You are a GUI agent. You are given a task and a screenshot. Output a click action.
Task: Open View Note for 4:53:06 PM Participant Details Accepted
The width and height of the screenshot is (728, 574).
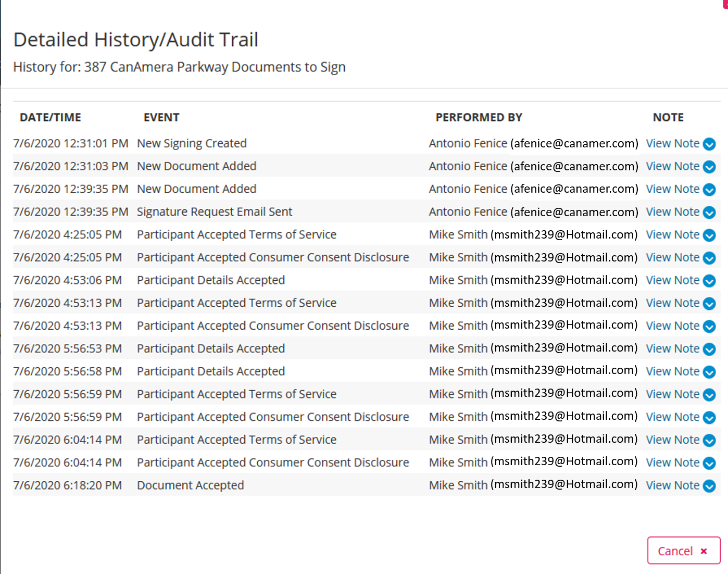pos(672,280)
